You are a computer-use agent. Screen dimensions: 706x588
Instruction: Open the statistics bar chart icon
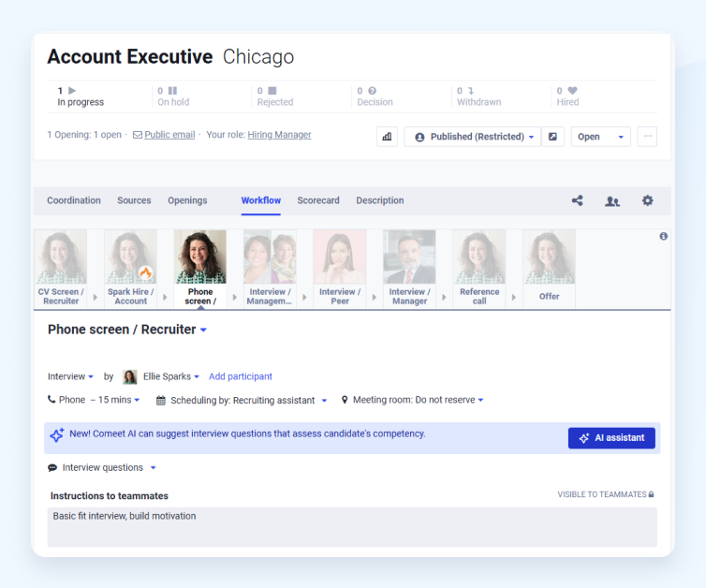(387, 137)
